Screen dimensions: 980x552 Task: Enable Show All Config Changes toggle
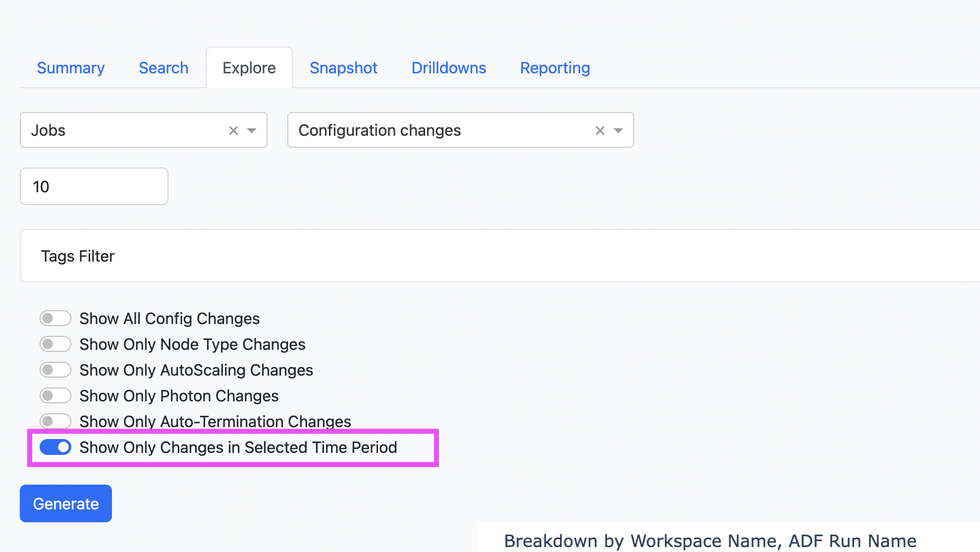coord(55,318)
